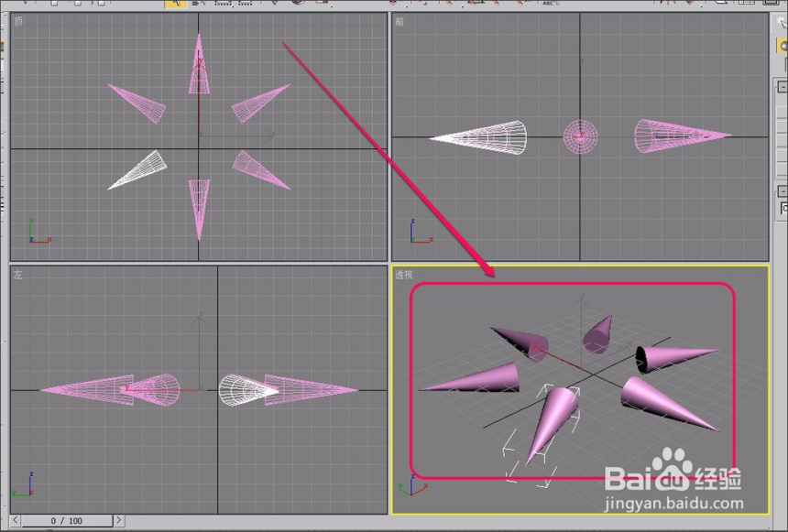Viewport: 788px width, 532px height.
Task: Select the Geometry category sphere icon
Action: pos(783,47)
